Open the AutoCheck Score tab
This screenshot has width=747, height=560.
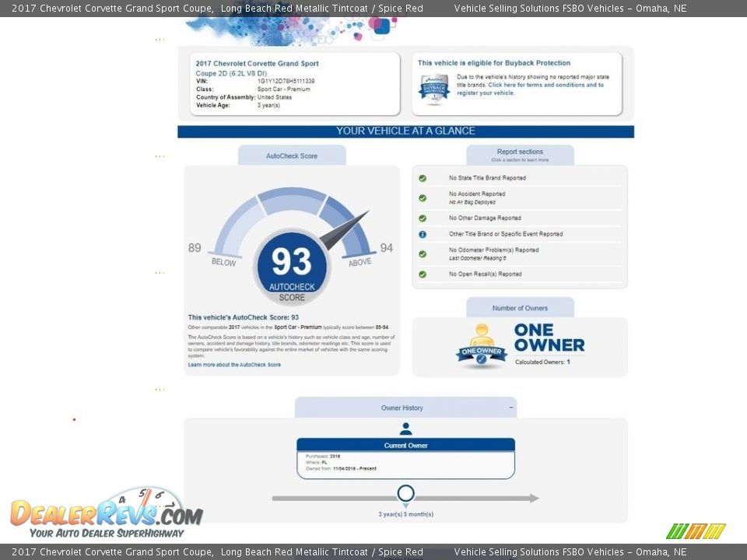[292, 156]
